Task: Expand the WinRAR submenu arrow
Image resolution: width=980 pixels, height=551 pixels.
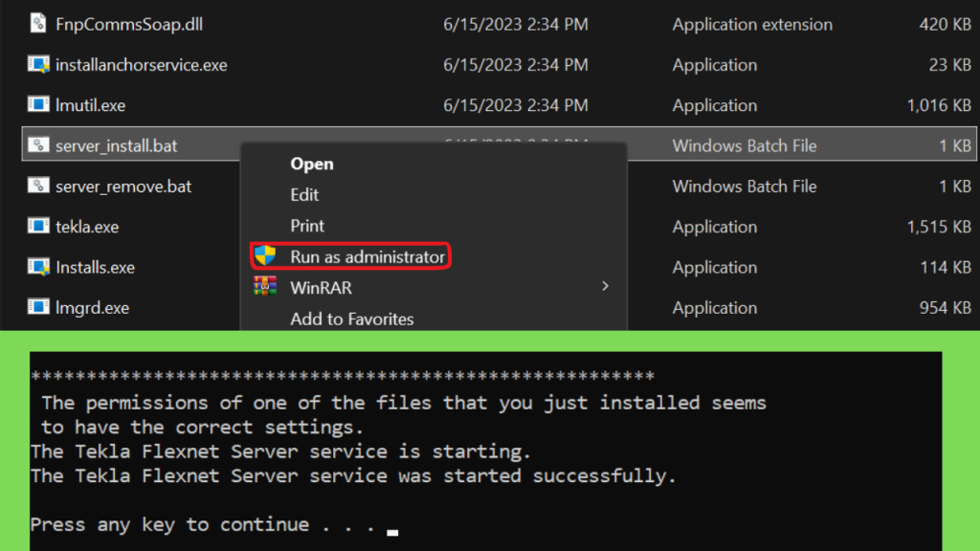Action: 605,286
